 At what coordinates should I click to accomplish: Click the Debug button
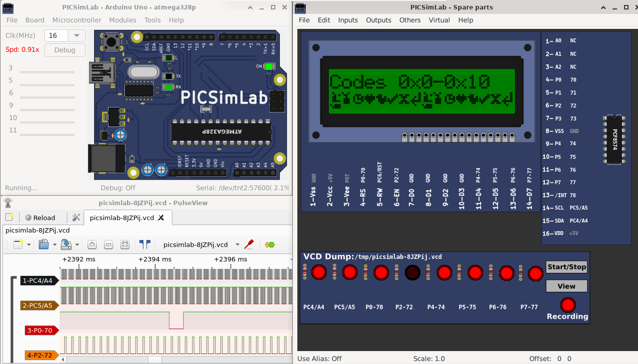click(x=65, y=50)
